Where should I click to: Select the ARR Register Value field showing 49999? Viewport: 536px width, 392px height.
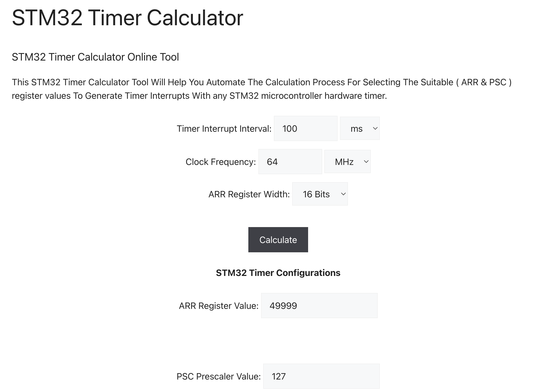click(319, 306)
